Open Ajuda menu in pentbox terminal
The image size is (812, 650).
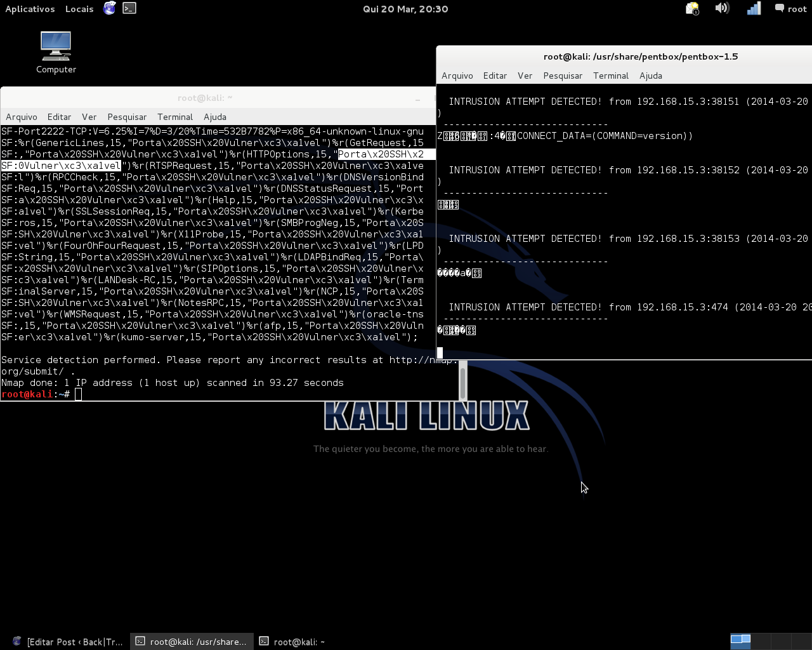[650, 76]
